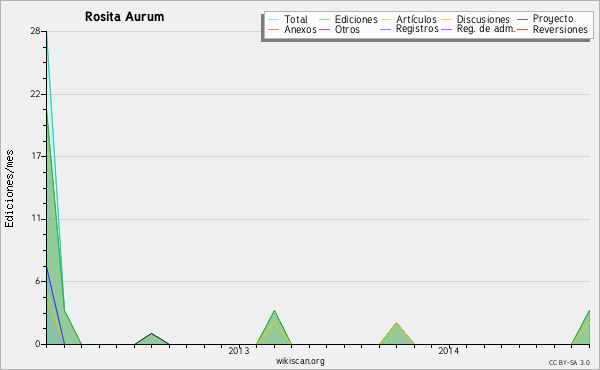Select the Reg. de adm. legend label
600x370 pixels.
click(486, 29)
